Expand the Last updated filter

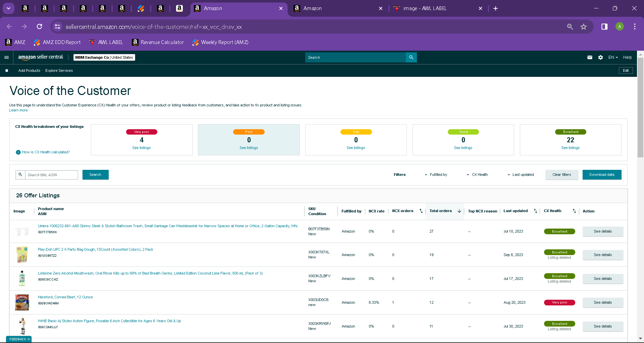pyautogui.click(x=521, y=175)
